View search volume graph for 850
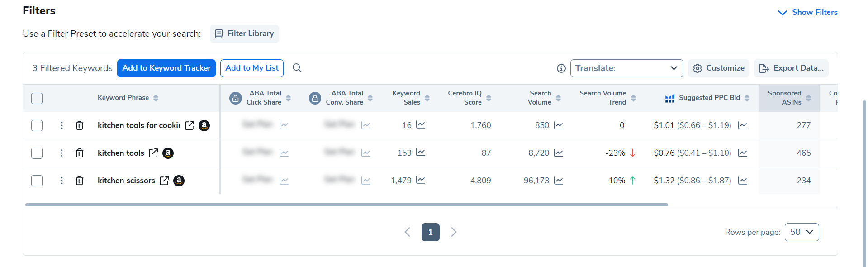The height and width of the screenshot is (267, 868). pyautogui.click(x=559, y=125)
